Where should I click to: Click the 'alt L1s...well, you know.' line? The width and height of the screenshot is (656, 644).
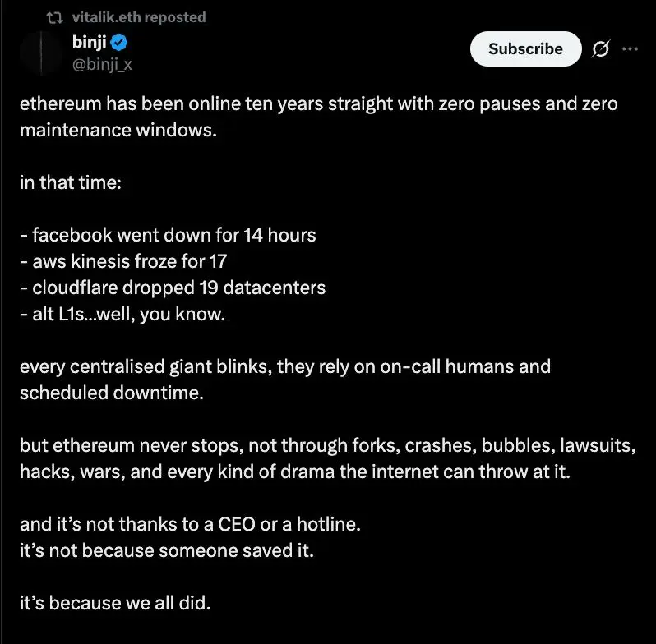point(122,314)
